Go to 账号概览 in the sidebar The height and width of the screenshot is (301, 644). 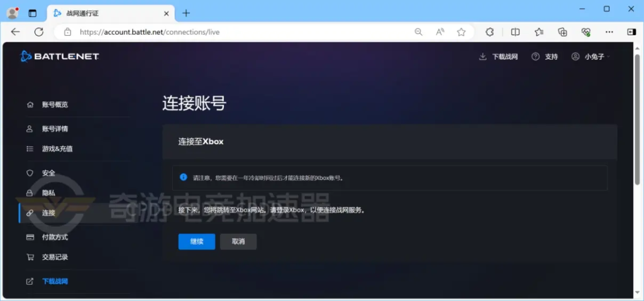55,105
